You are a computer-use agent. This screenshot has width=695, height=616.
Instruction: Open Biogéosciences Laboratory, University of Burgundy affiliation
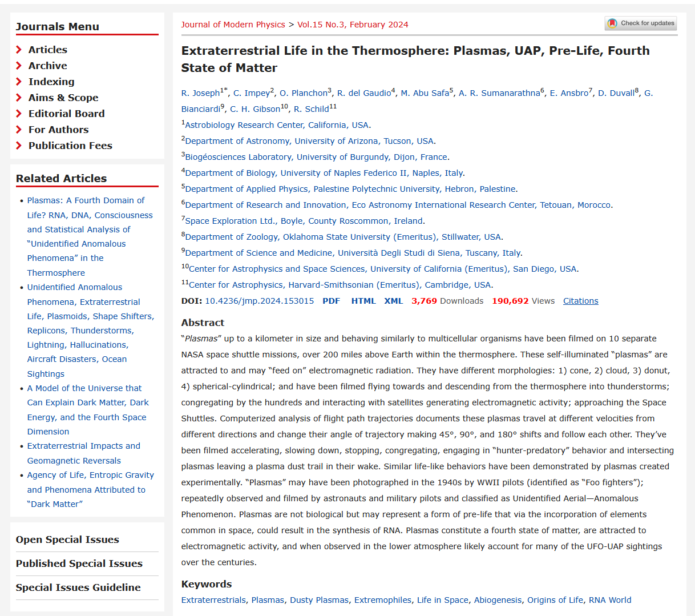coord(316,157)
